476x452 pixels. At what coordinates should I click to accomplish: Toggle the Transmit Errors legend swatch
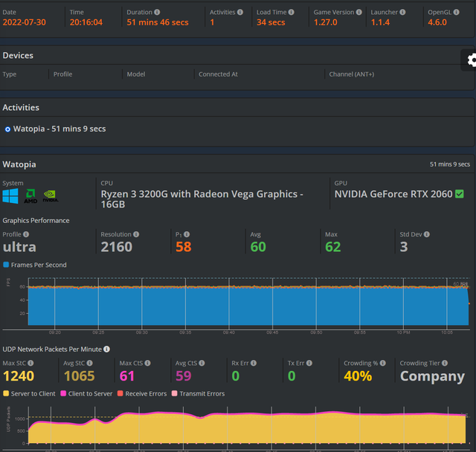tap(174, 393)
